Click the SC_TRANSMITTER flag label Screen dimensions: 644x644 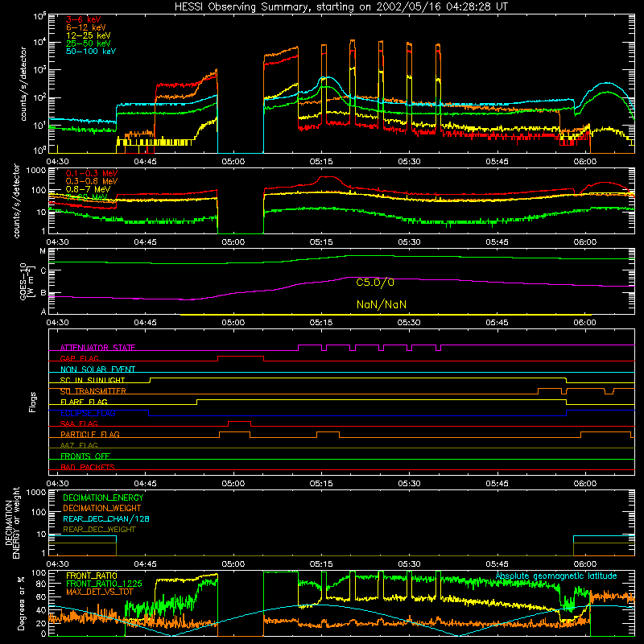point(93,391)
